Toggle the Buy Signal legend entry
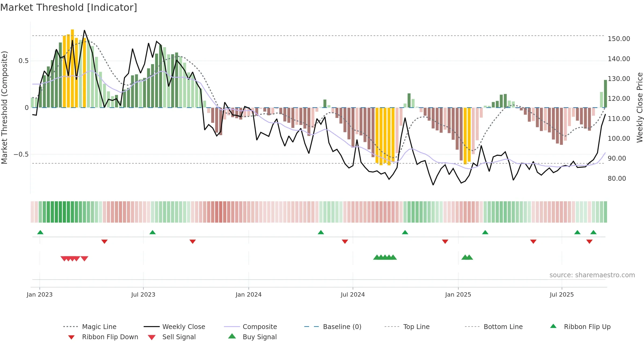 (x=252, y=337)
